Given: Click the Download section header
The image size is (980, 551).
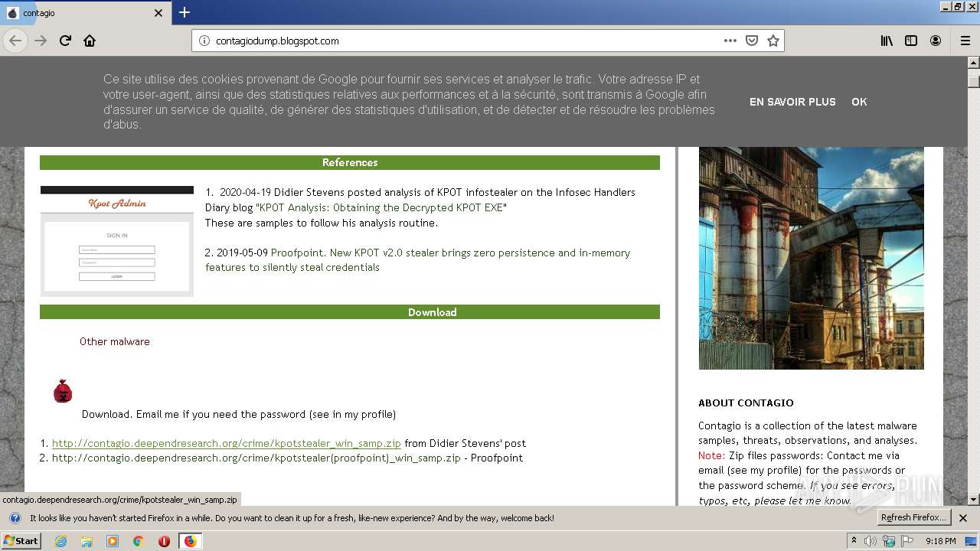Looking at the screenshot, I should 350,312.
